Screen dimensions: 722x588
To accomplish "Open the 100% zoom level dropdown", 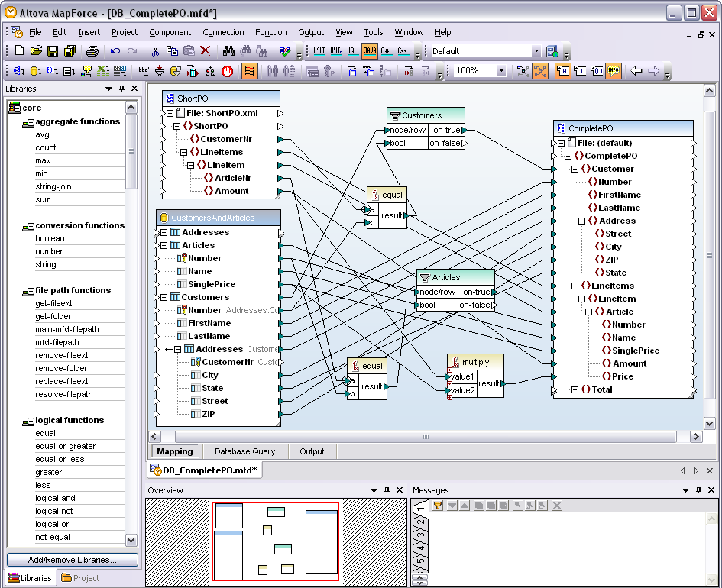I will pyautogui.click(x=501, y=71).
